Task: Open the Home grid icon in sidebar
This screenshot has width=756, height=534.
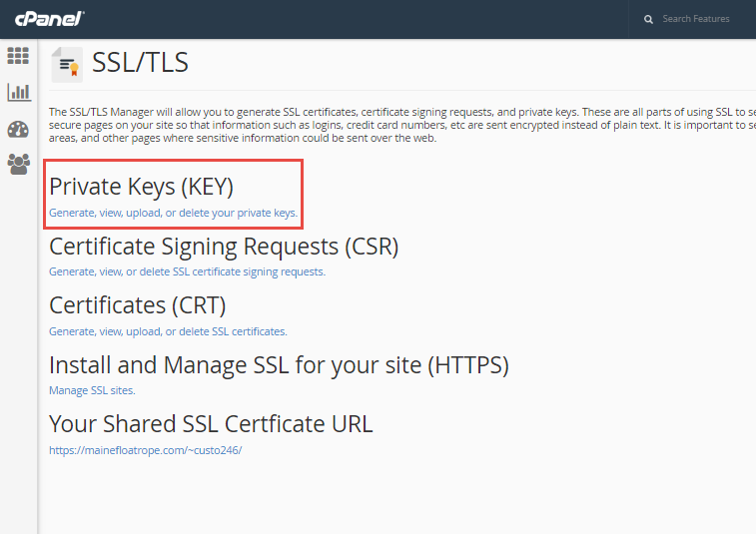Action: [18, 56]
